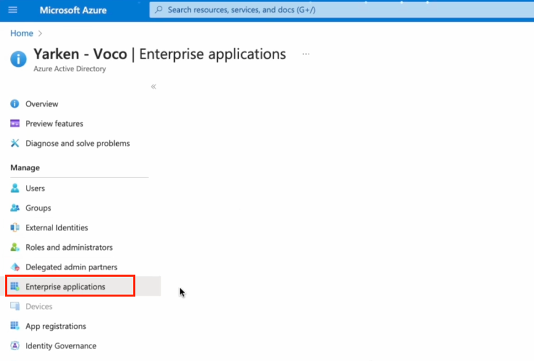Open the Groups section
Image resolution: width=534 pixels, height=362 pixels.
pyautogui.click(x=38, y=208)
